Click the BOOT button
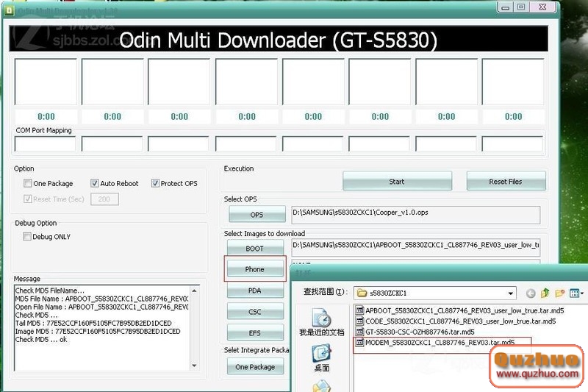 tap(255, 248)
